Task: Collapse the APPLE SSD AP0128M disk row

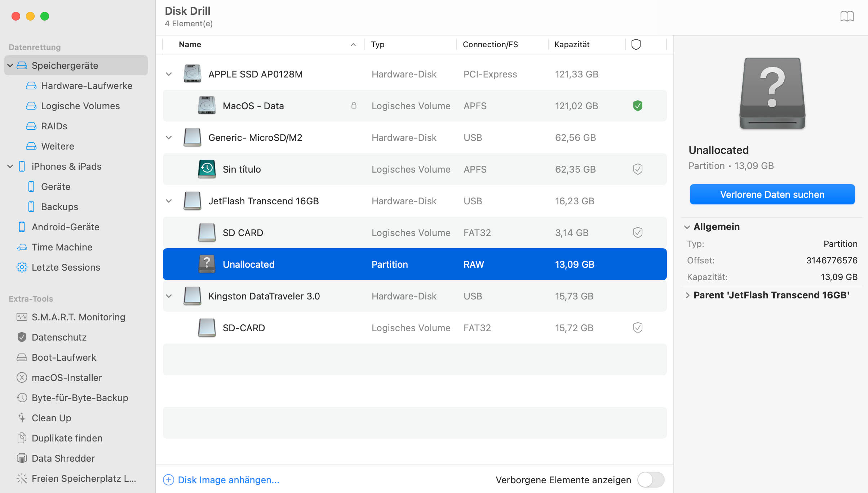Action: (169, 74)
